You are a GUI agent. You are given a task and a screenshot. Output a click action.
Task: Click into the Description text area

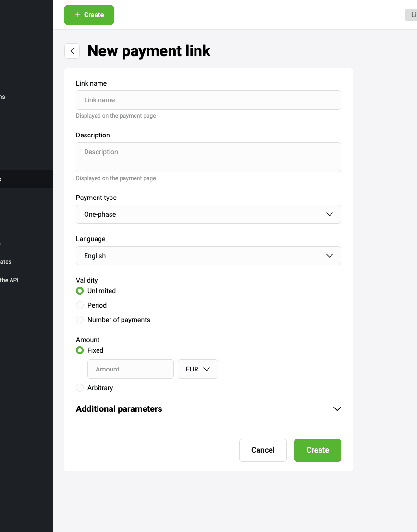coord(208,157)
